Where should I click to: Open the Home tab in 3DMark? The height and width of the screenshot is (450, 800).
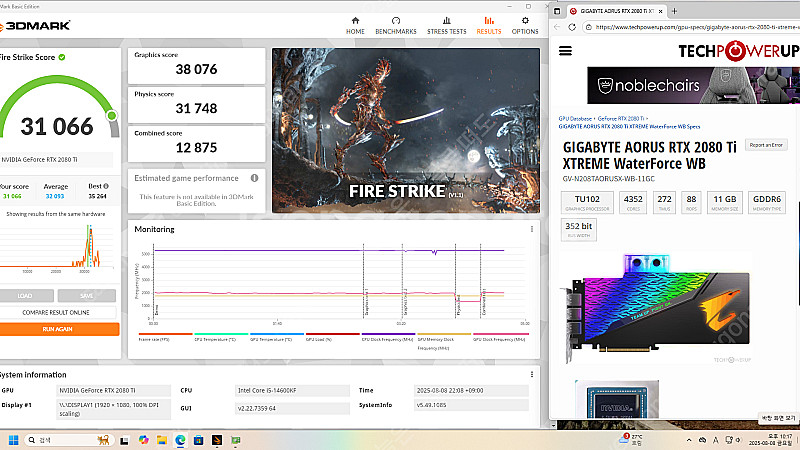[355, 26]
